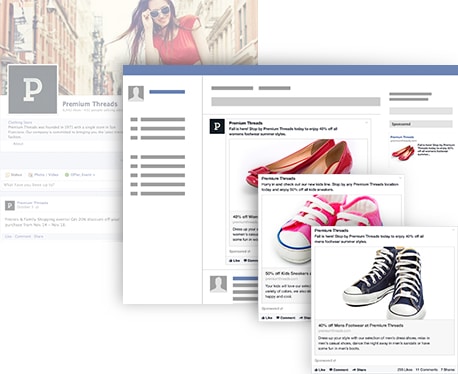Comment on the kids sneakers ad
458x374 pixels.
pyautogui.click(x=286, y=318)
